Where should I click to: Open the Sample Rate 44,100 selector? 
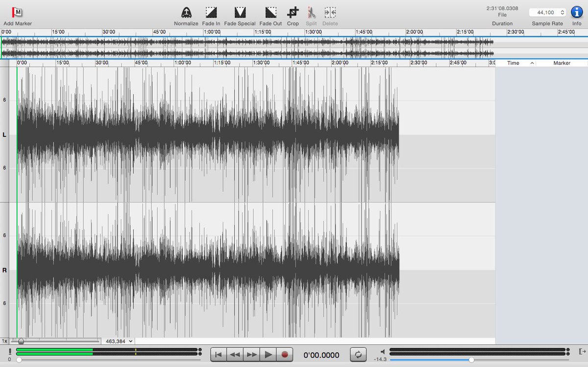click(548, 12)
